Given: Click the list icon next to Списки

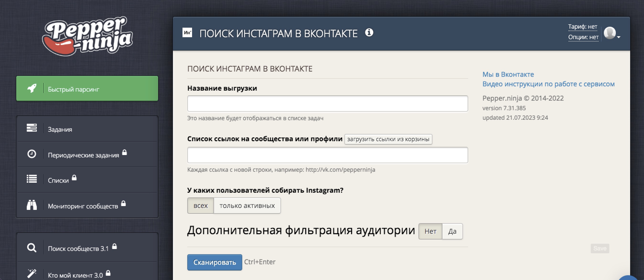Looking at the screenshot, I should click(32, 179).
